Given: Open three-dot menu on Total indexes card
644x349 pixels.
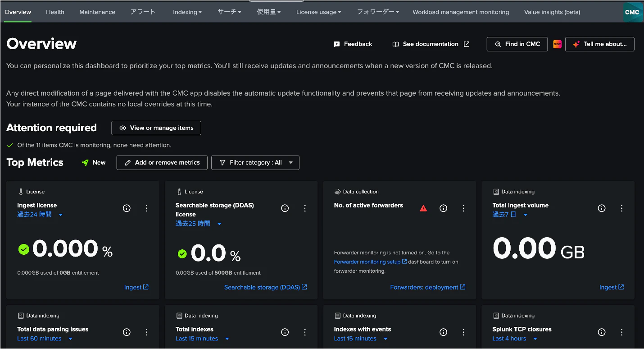Looking at the screenshot, I should (x=305, y=332).
